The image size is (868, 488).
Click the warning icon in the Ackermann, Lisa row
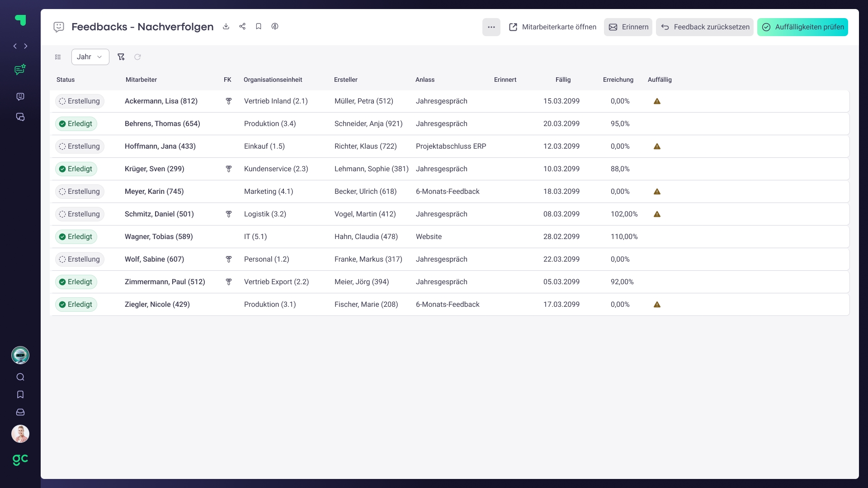coord(657,101)
